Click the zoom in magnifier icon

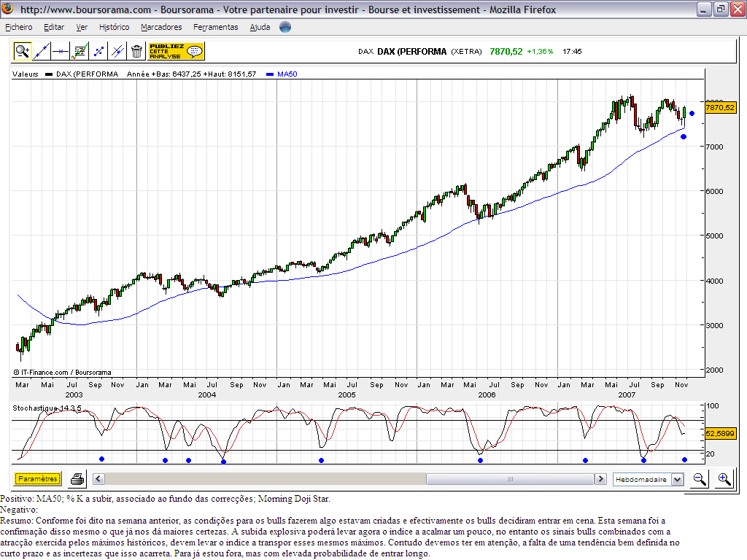tap(724, 478)
